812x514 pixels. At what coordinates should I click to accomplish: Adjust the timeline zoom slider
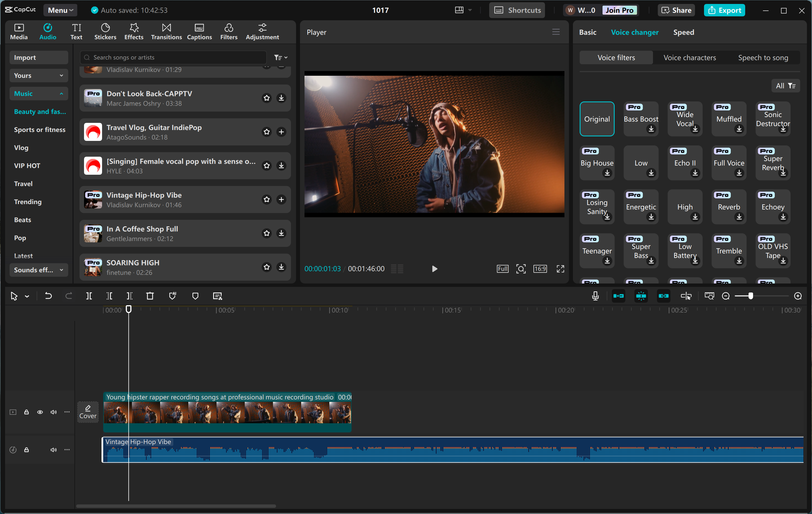pyautogui.click(x=751, y=296)
